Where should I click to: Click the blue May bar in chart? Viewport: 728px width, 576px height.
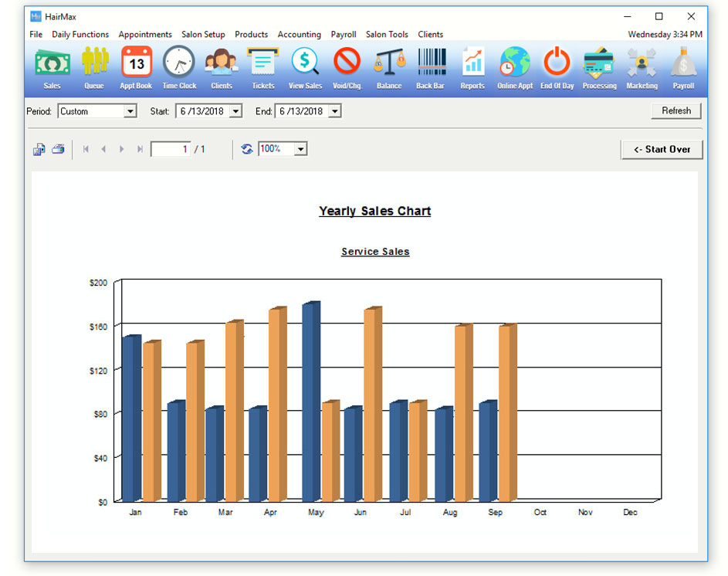[310, 402]
